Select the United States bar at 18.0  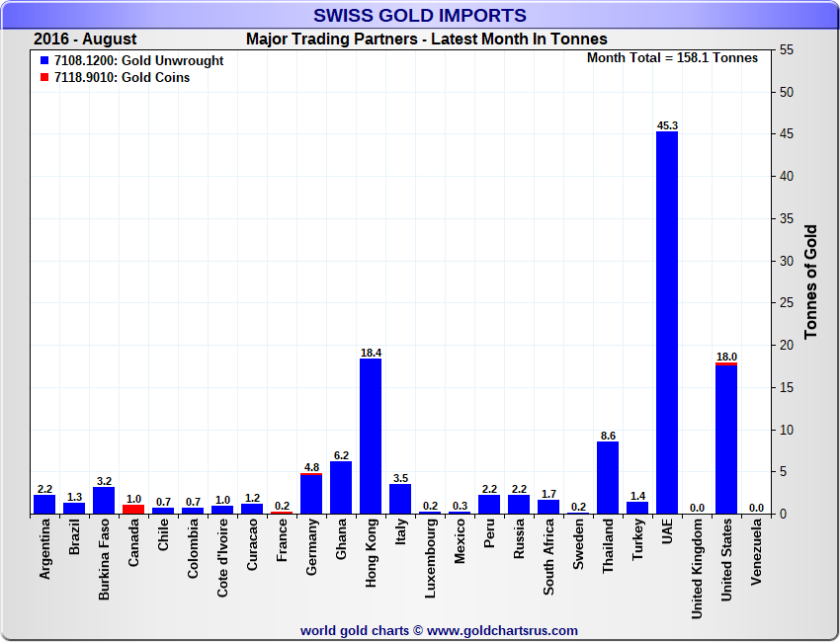coord(726,439)
